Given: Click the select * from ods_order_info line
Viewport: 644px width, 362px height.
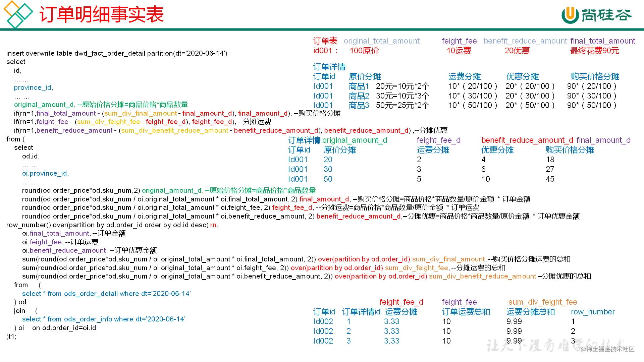Looking at the screenshot, I should tap(104, 319).
